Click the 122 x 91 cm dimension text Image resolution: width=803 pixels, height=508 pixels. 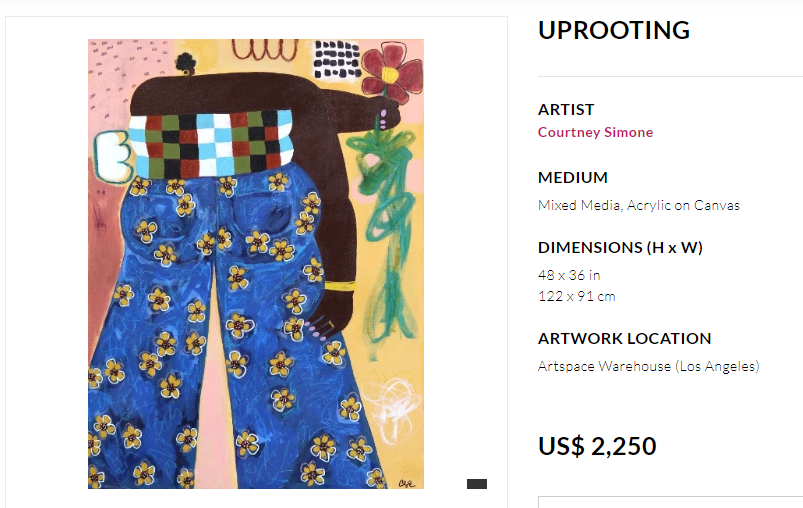pos(577,297)
